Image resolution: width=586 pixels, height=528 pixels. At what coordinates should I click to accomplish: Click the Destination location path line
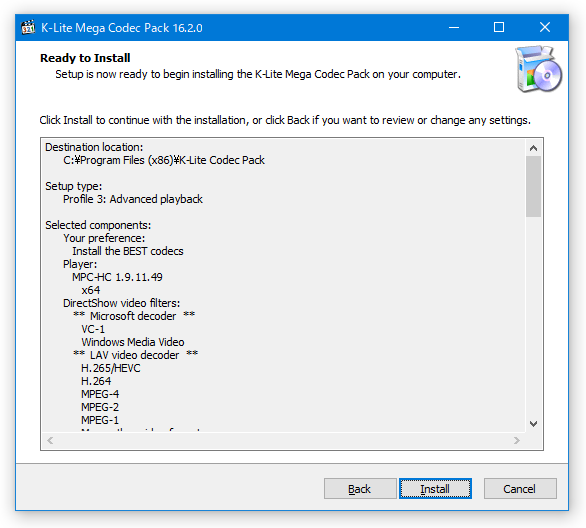[x=164, y=160]
